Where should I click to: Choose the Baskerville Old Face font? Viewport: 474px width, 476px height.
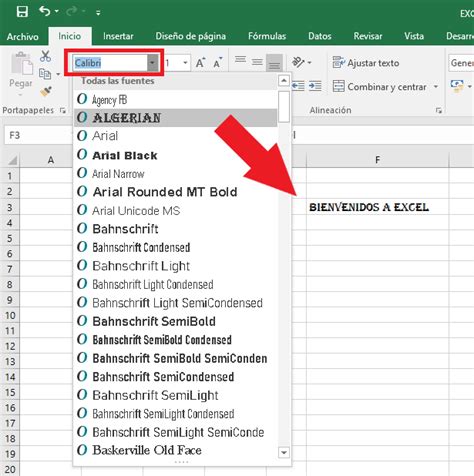click(175, 450)
